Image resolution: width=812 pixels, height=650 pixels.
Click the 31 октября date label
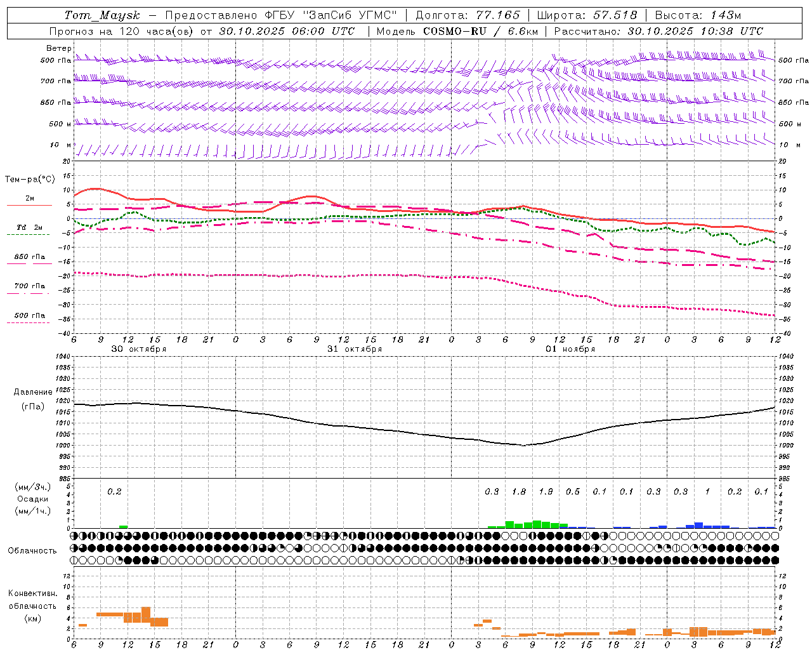click(355, 349)
